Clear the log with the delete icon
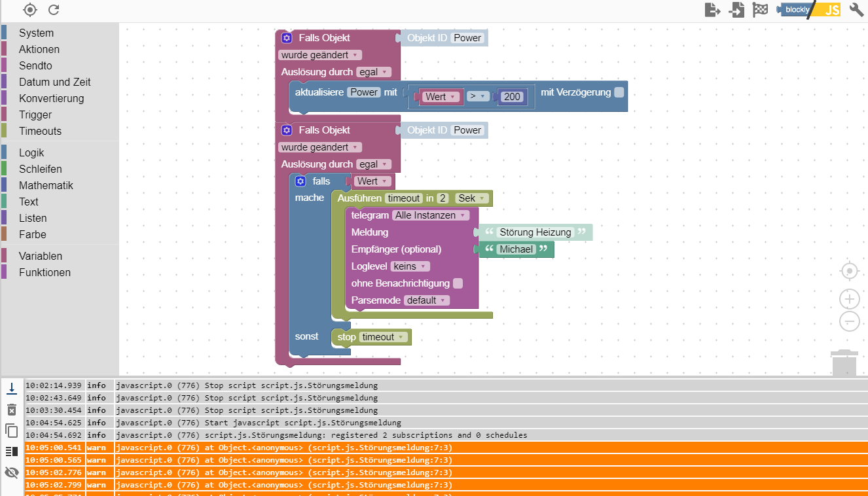The height and width of the screenshot is (496, 868). (x=11, y=410)
